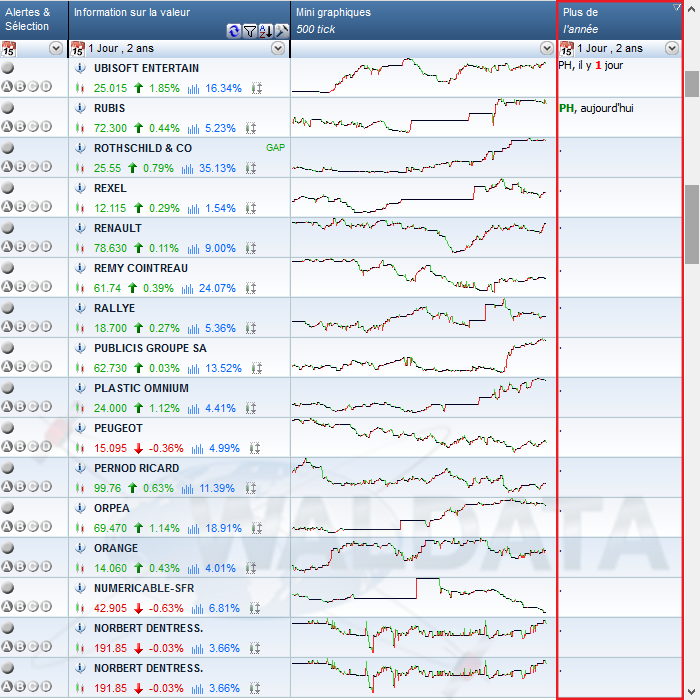Open the tools hammer icon in the header
The image size is (700, 700).
[x=282, y=31]
